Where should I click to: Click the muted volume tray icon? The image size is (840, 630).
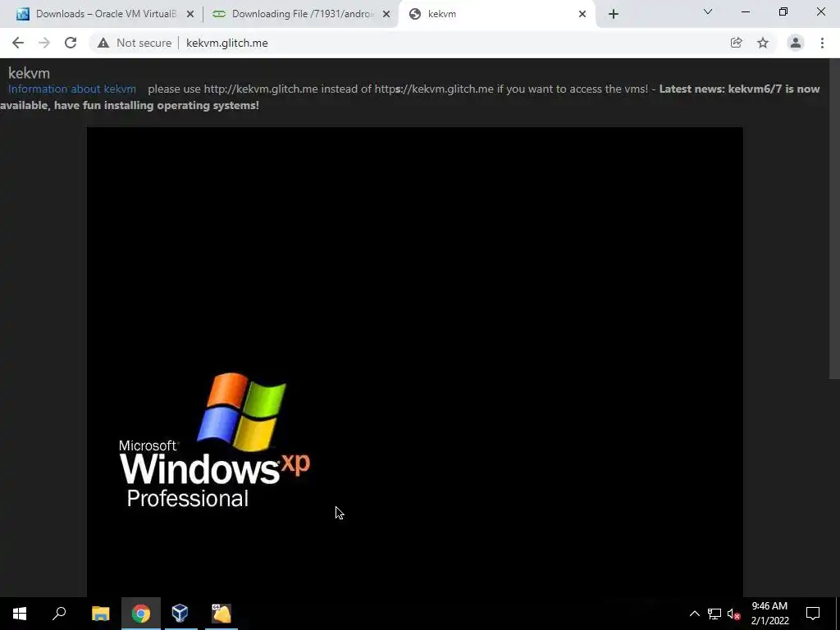(734, 614)
